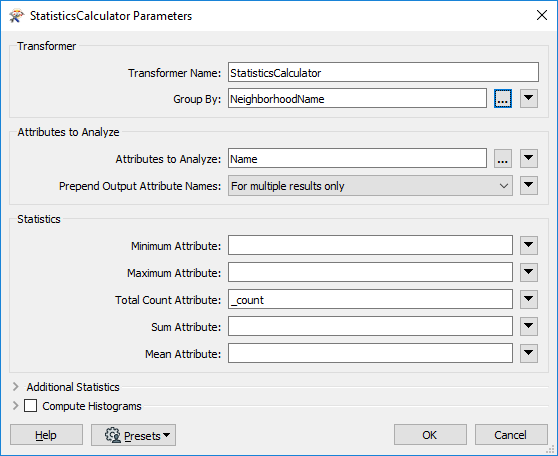Cancel the parameters dialog

(511, 435)
